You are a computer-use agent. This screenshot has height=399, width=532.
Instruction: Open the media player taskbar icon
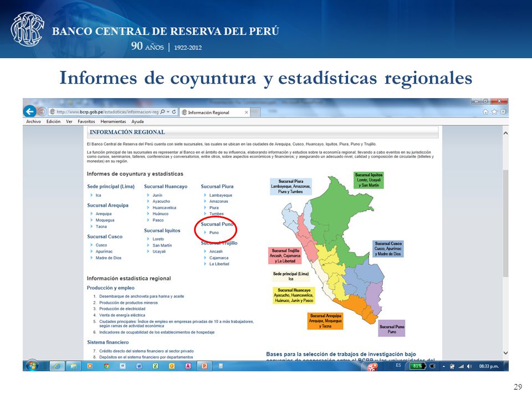pos(90,366)
